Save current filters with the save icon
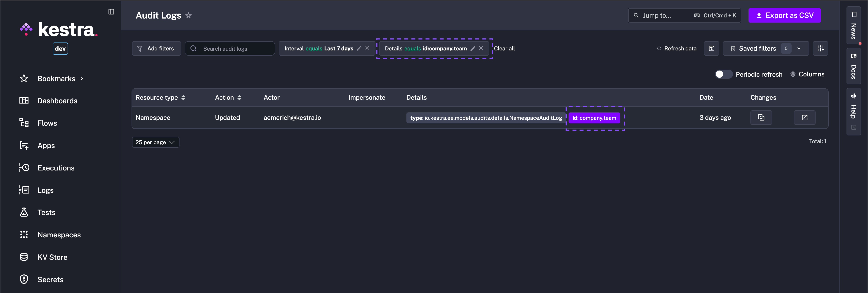868x293 pixels. coord(711,48)
